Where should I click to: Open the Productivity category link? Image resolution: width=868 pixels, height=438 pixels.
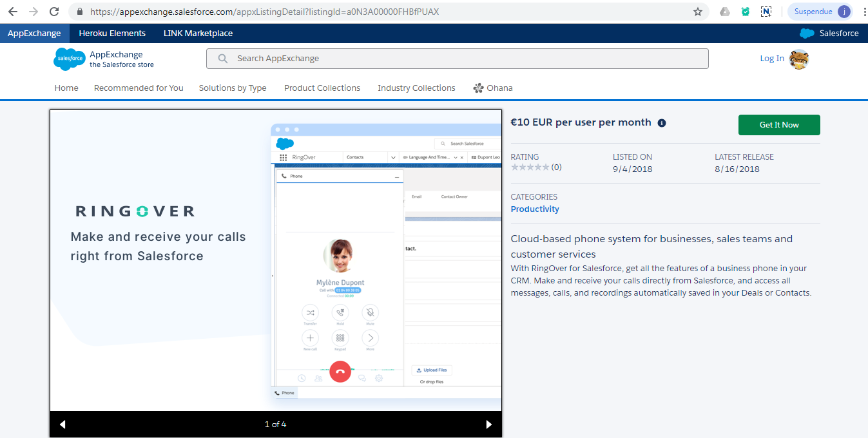click(x=535, y=209)
